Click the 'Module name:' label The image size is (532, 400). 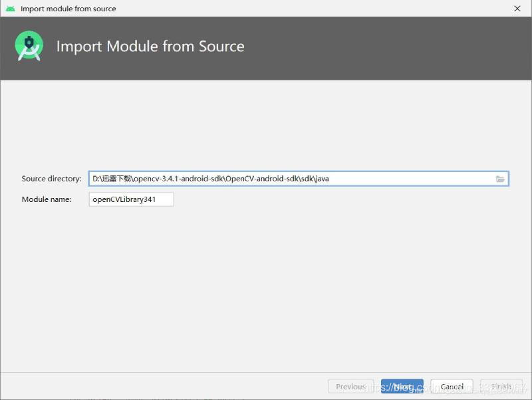[x=46, y=199]
